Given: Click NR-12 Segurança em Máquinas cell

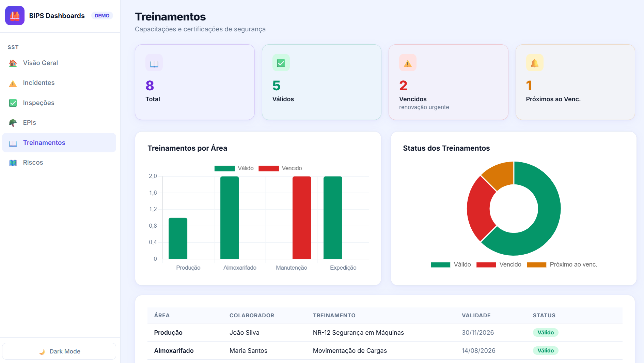Looking at the screenshot, I should click(358, 333).
